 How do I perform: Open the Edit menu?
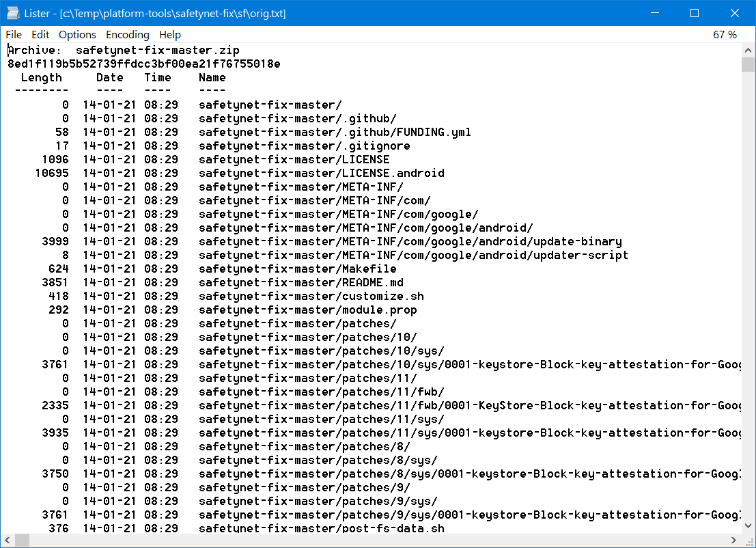(40, 35)
